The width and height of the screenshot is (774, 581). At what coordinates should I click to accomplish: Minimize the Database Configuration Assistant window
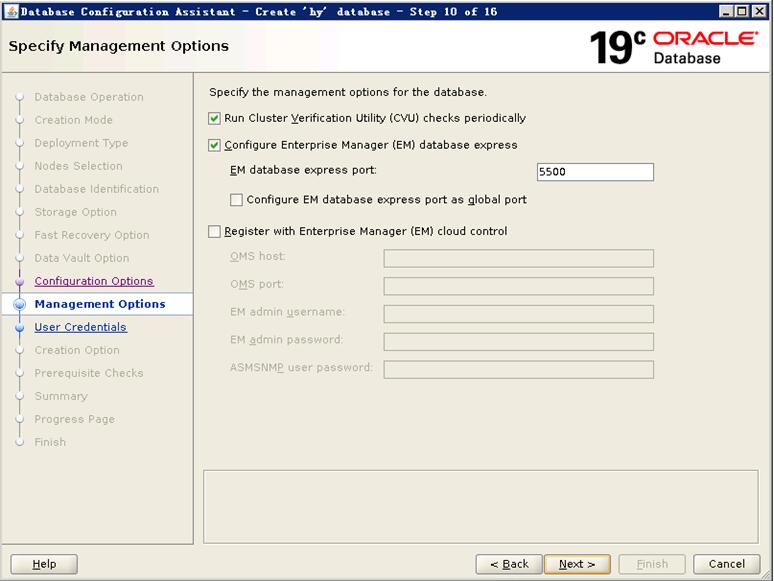[x=725, y=11]
